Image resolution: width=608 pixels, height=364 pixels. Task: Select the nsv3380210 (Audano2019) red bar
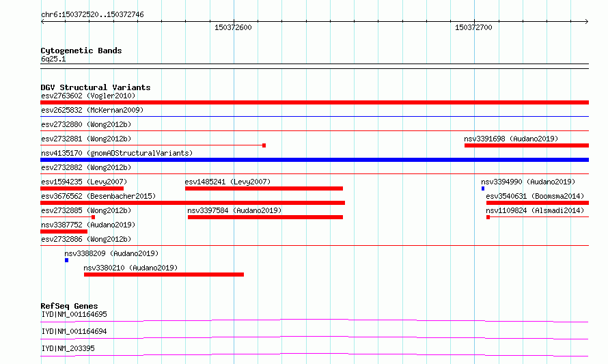164,275
